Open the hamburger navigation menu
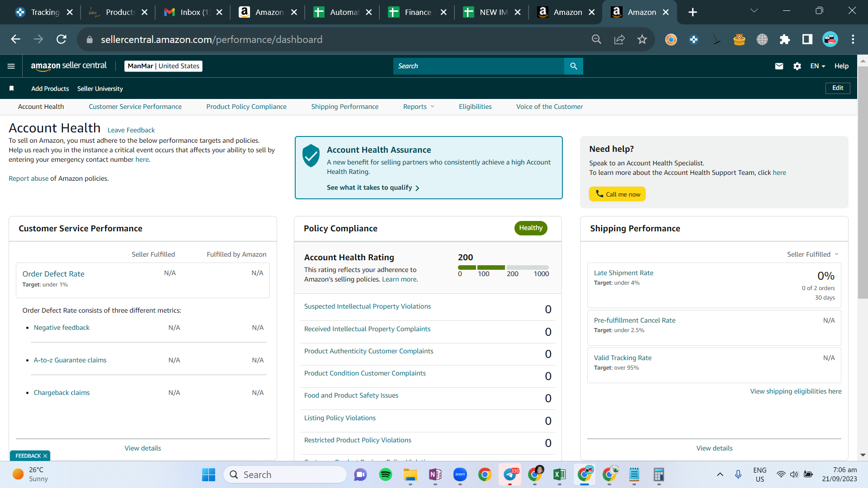The height and width of the screenshot is (488, 868). [x=11, y=66]
